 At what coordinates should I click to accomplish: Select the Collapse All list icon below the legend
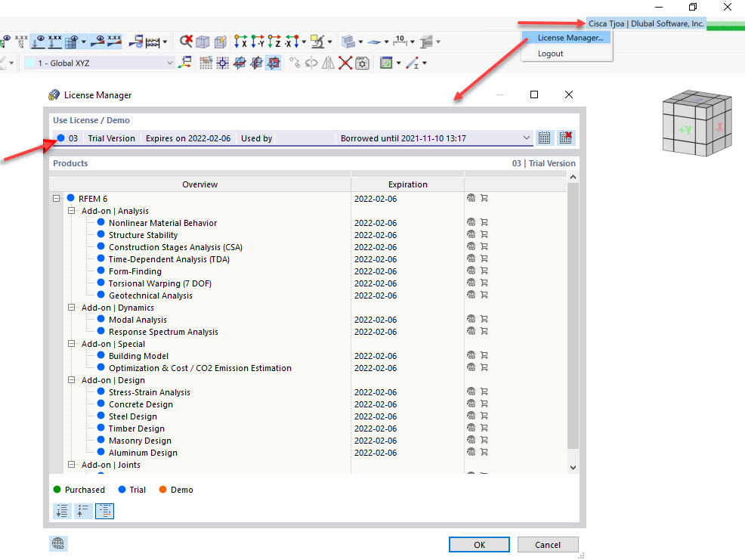coord(83,511)
